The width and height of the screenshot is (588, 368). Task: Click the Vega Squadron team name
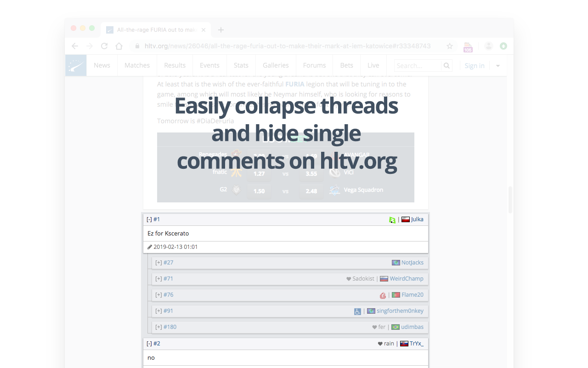point(363,190)
